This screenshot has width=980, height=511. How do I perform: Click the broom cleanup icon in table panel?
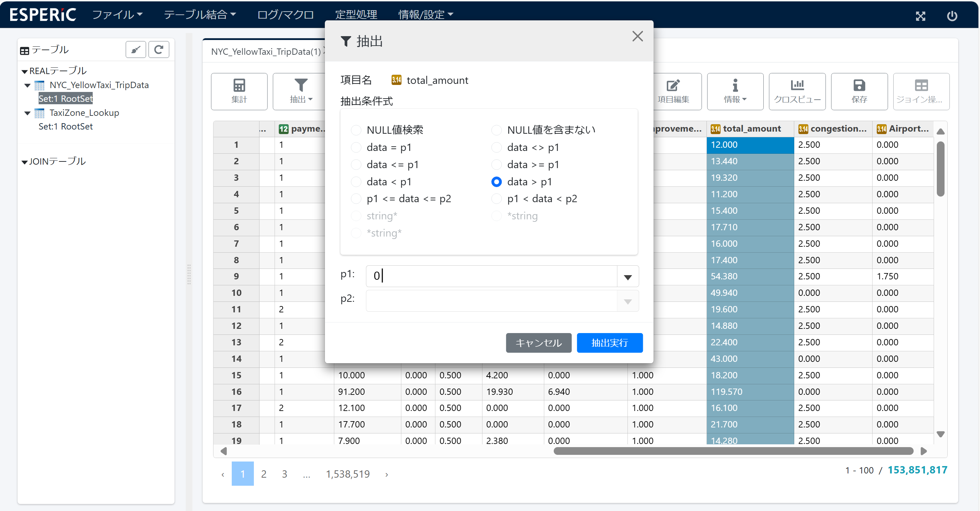[x=136, y=49]
